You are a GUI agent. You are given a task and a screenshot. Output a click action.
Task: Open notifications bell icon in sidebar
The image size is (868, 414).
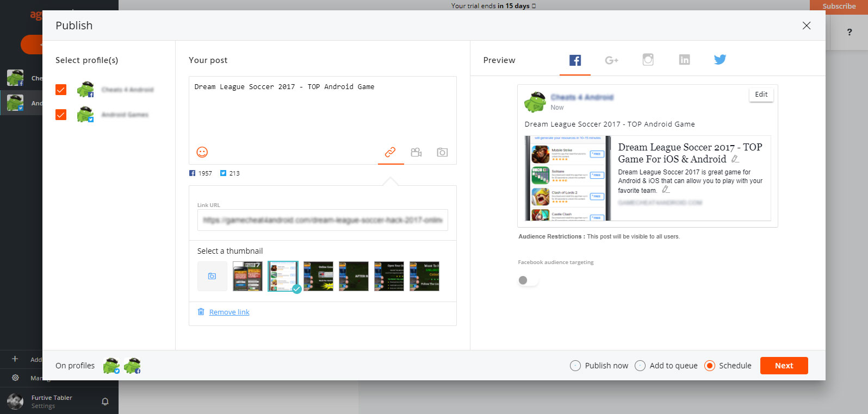(x=105, y=402)
